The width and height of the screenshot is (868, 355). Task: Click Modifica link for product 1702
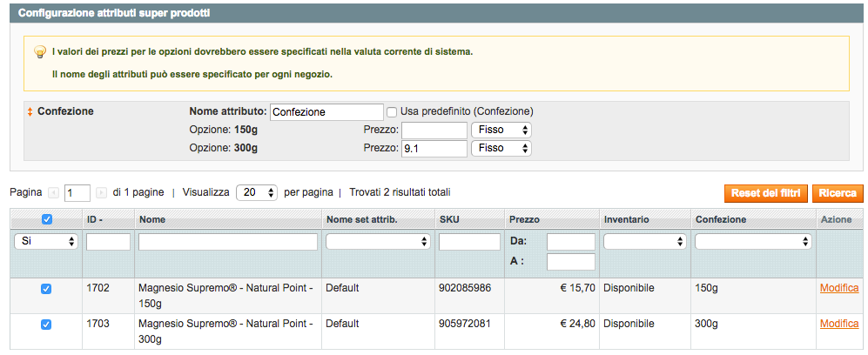click(x=839, y=288)
